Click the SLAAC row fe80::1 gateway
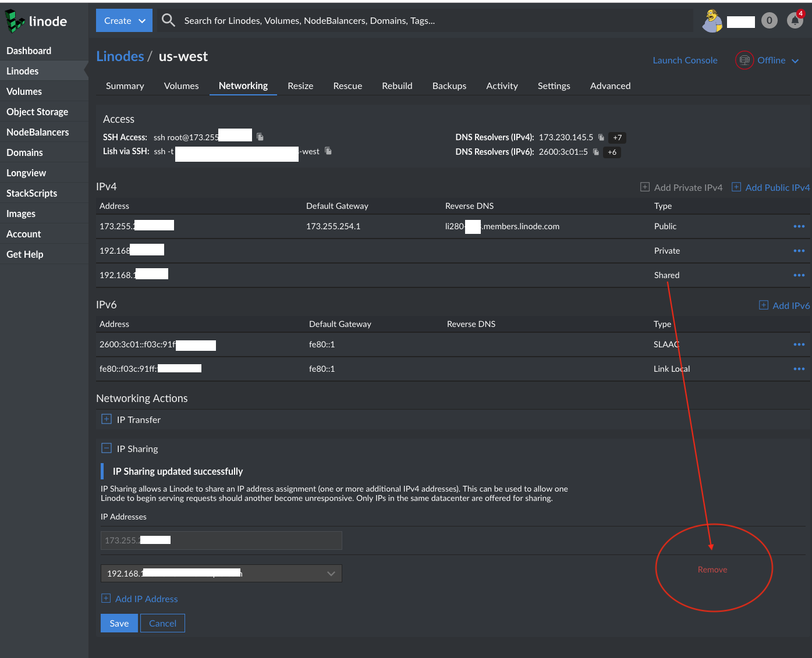 point(322,344)
